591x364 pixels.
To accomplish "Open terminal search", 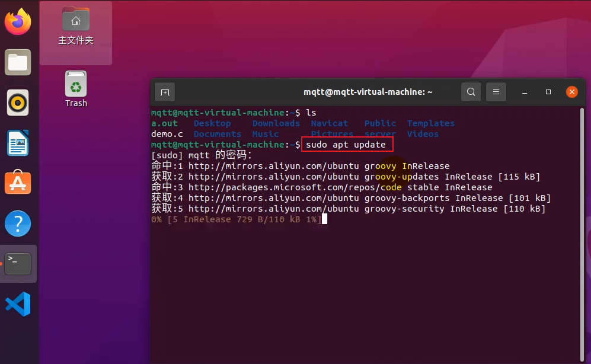I will coord(471,92).
